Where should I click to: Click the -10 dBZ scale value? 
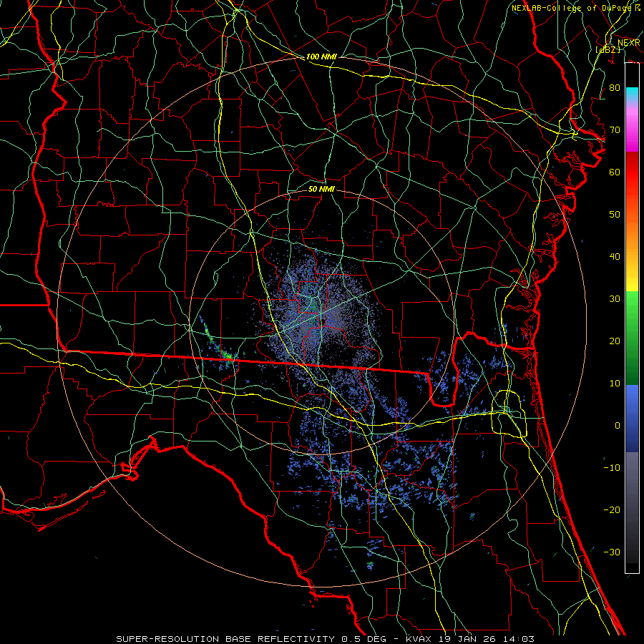click(x=612, y=467)
